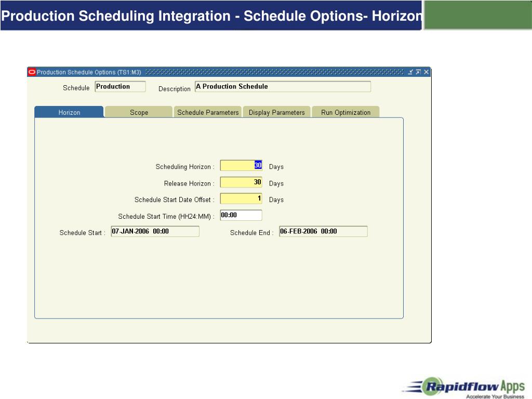Click the Schedule End date field
Screen dimensions: 532x399
pos(323,231)
